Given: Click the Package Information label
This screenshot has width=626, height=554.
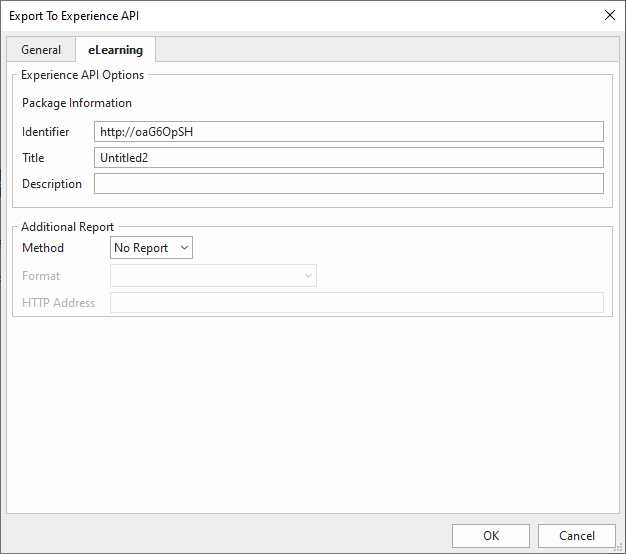Looking at the screenshot, I should click(x=77, y=103).
